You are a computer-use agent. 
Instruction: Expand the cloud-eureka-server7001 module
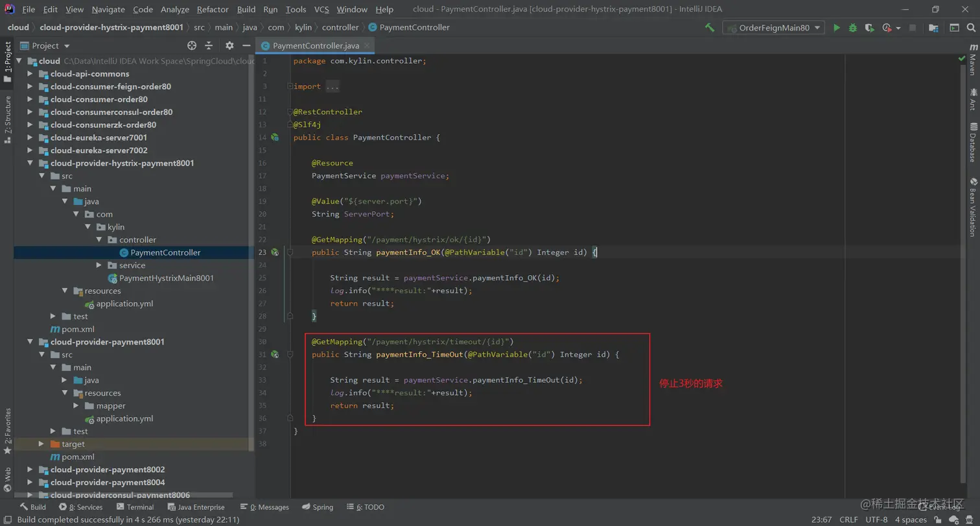[30, 137]
